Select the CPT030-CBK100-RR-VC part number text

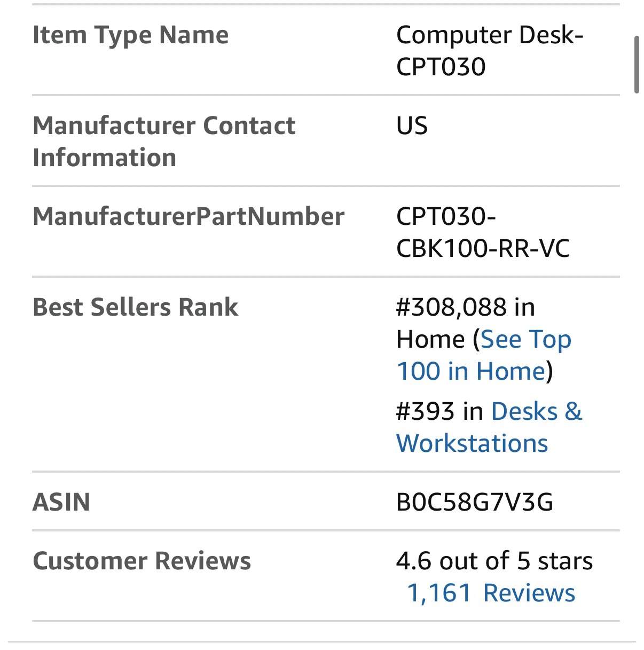pos(483,232)
